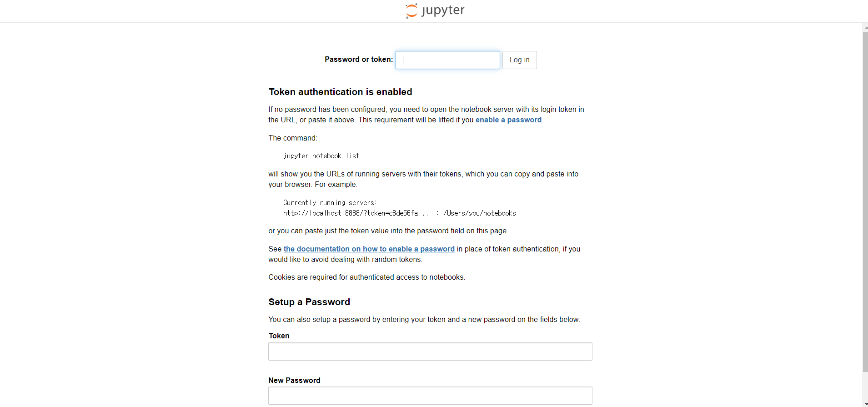Click the scrollbar down arrow

865,403
